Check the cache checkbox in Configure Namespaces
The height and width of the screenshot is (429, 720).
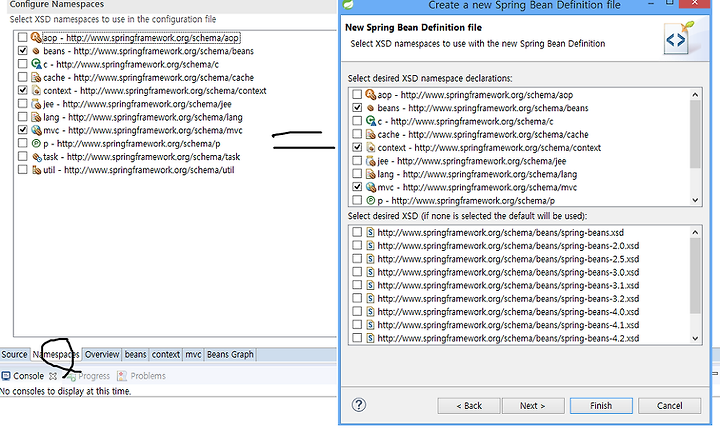[x=22, y=77]
